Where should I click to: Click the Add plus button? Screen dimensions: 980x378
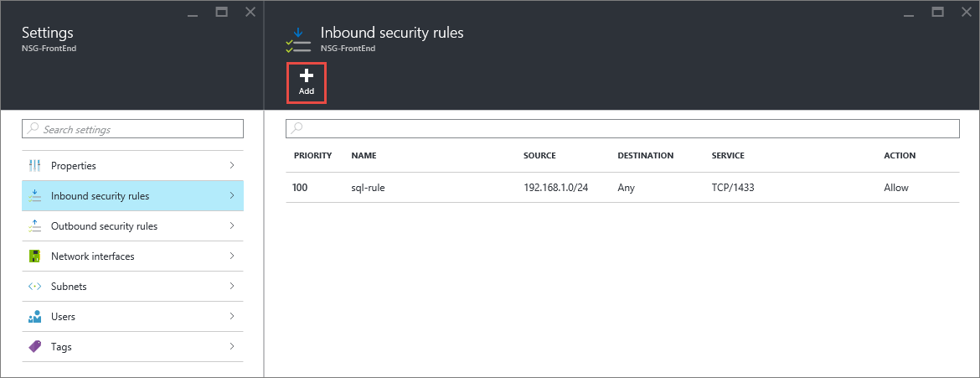click(x=307, y=83)
